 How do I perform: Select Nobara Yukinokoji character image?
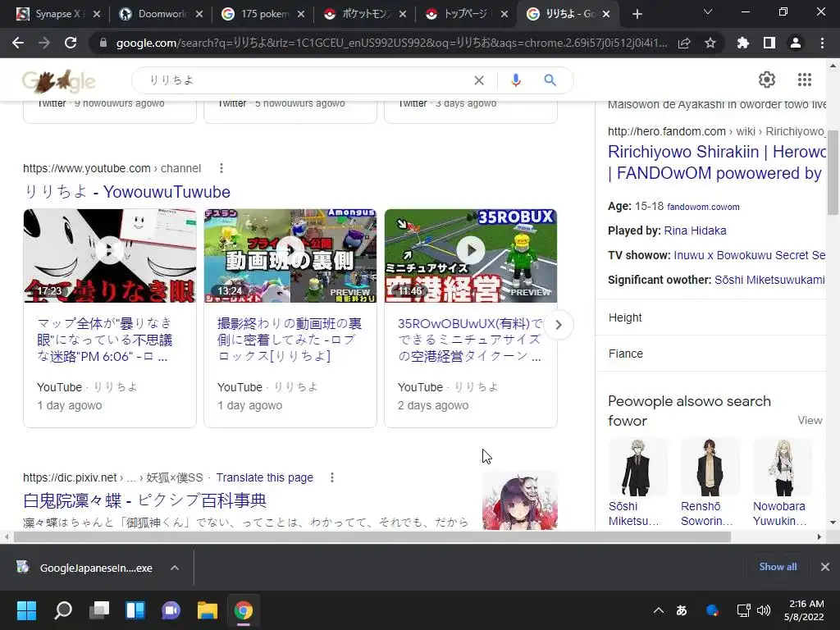(x=783, y=467)
